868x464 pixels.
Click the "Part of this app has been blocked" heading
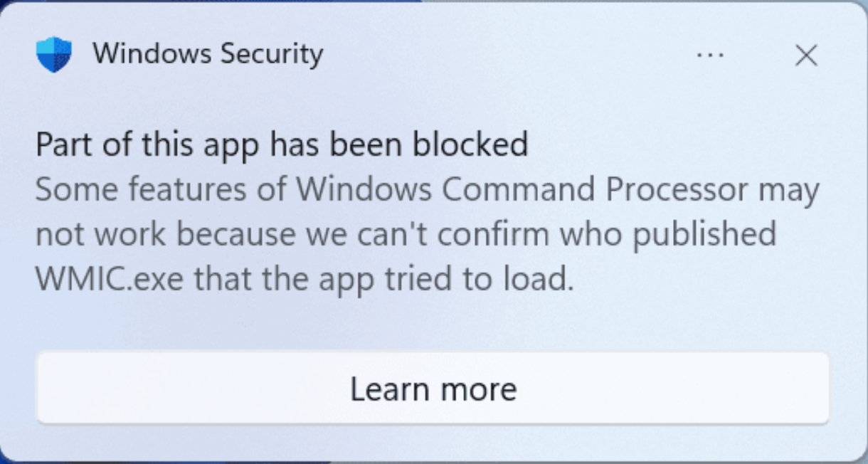(x=282, y=144)
